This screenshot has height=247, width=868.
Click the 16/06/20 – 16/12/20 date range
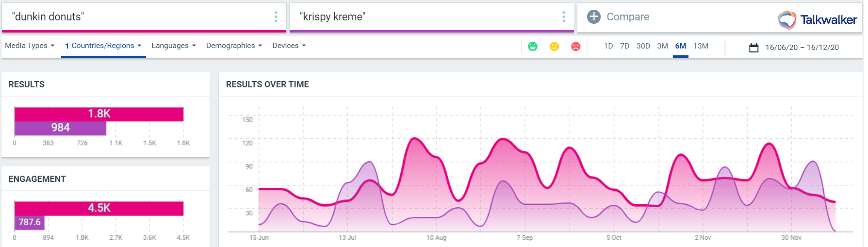tap(802, 48)
